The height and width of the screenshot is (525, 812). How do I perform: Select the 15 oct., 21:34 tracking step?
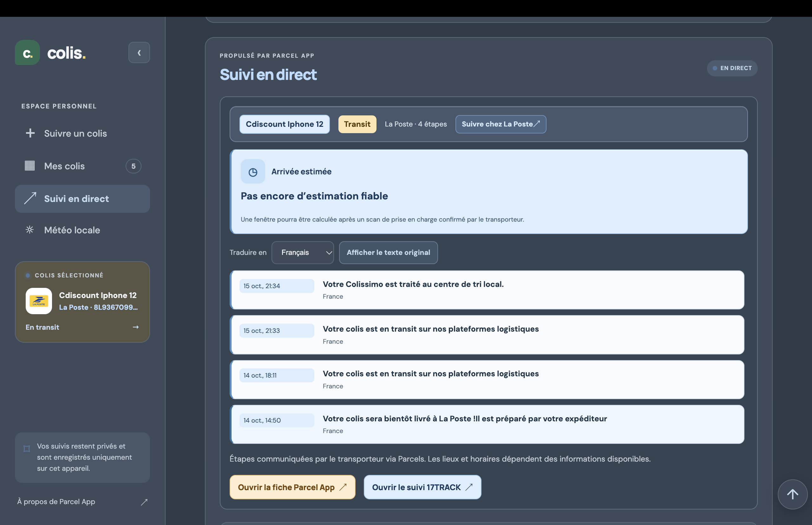[x=487, y=290]
